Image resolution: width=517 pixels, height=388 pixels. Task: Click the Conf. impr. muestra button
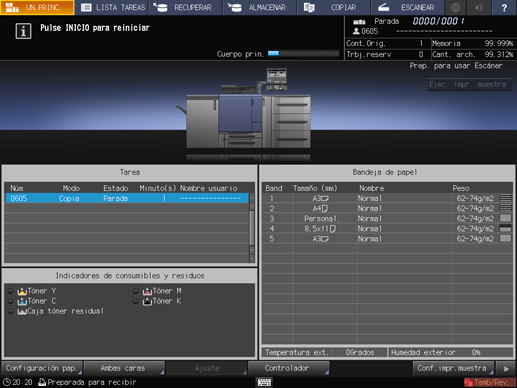453,368
